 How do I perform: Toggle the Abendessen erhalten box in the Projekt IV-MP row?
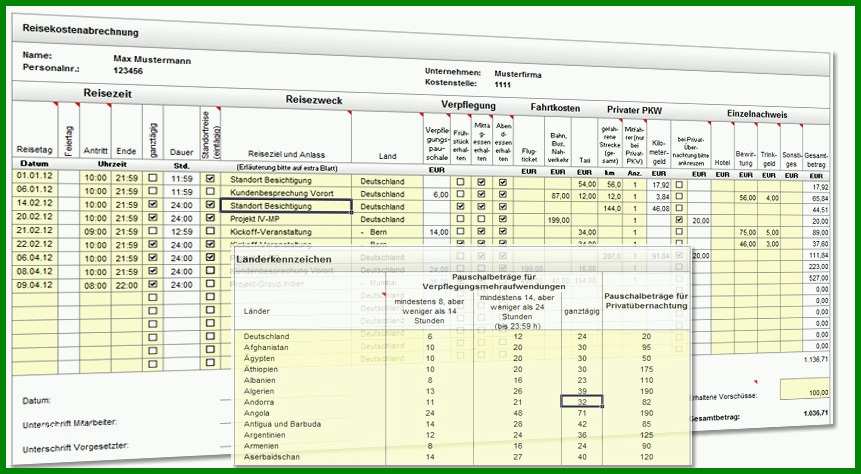click(502, 219)
